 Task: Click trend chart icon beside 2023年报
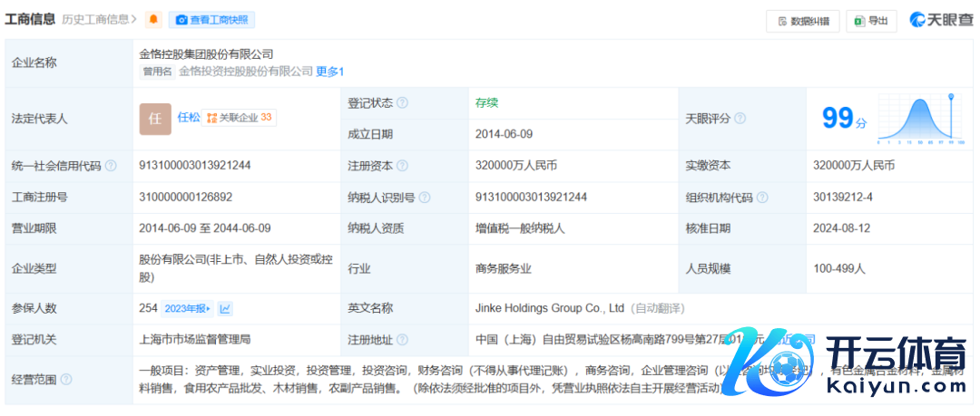point(225,309)
